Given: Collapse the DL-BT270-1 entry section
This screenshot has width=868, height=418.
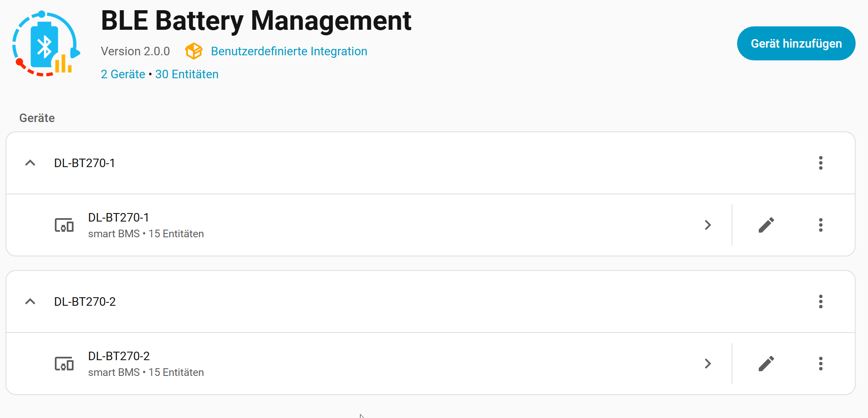Looking at the screenshot, I should pyautogui.click(x=30, y=163).
